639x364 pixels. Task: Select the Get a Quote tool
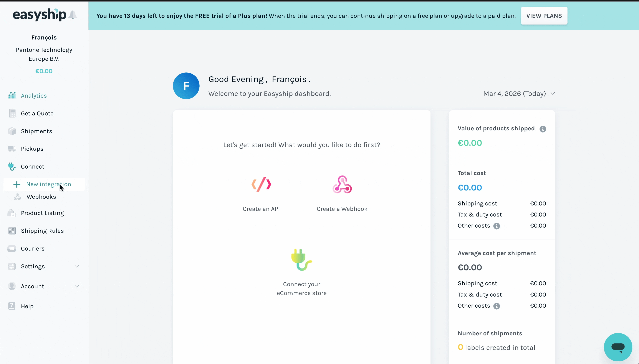pyautogui.click(x=37, y=113)
